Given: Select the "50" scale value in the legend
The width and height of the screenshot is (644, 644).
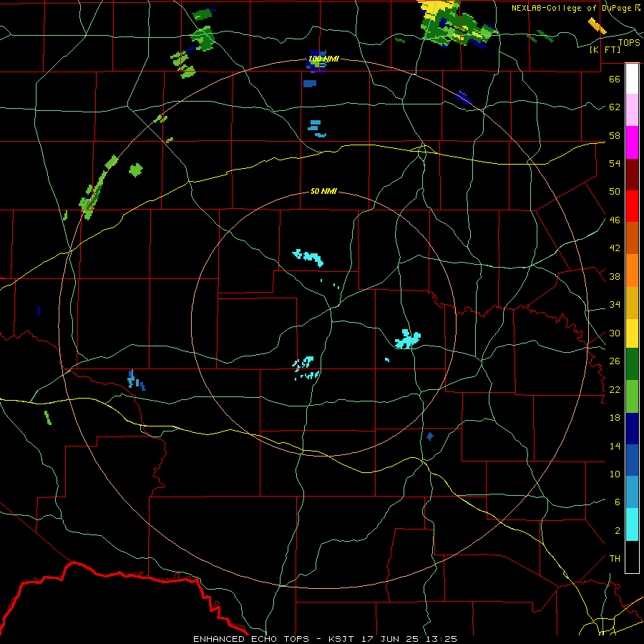Looking at the screenshot, I should (615, 192).
